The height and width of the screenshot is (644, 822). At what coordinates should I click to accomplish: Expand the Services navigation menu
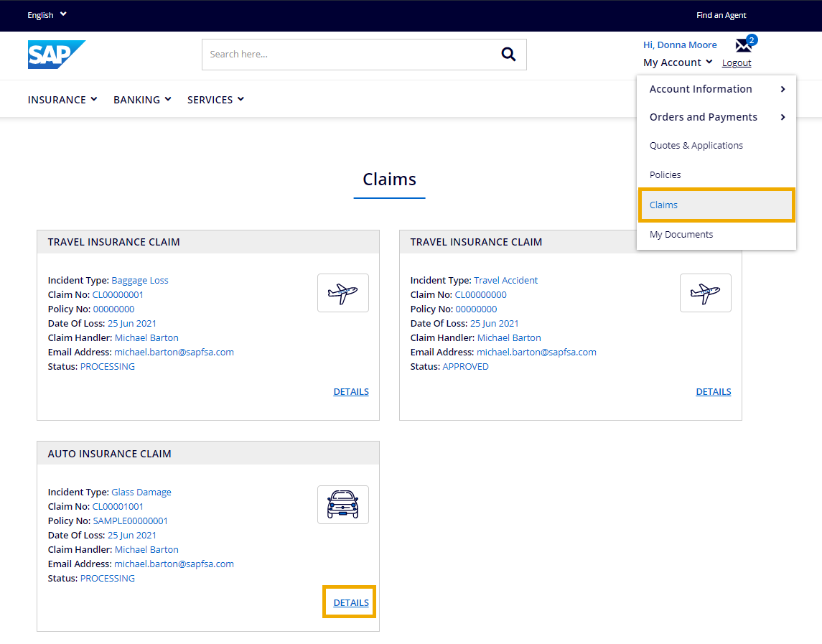click(215, 100)
